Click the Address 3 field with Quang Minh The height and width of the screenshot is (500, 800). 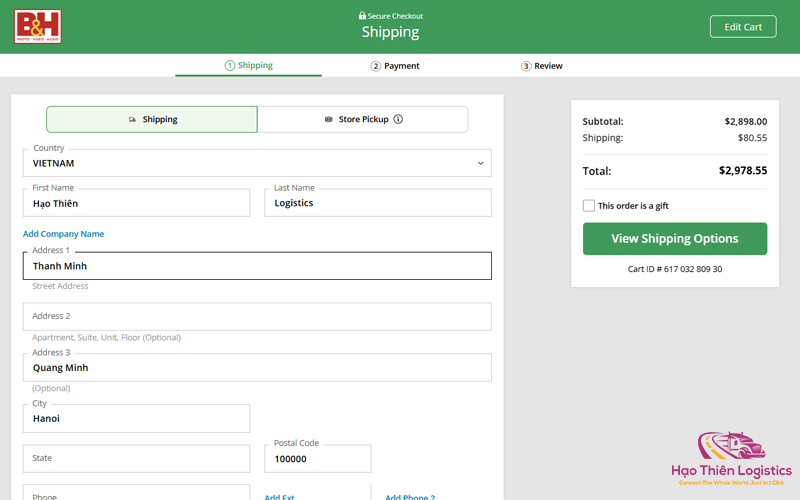[x=257, y=367]
